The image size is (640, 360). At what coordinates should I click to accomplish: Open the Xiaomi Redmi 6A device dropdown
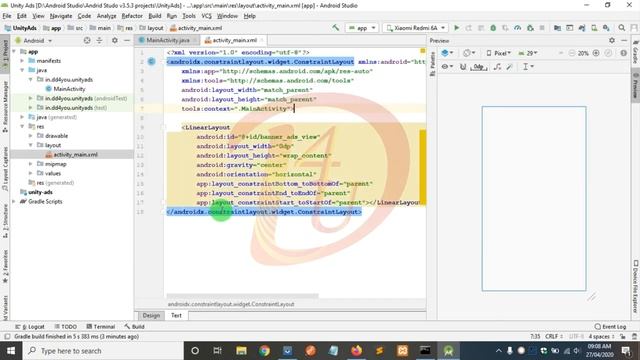coord(416,28)
